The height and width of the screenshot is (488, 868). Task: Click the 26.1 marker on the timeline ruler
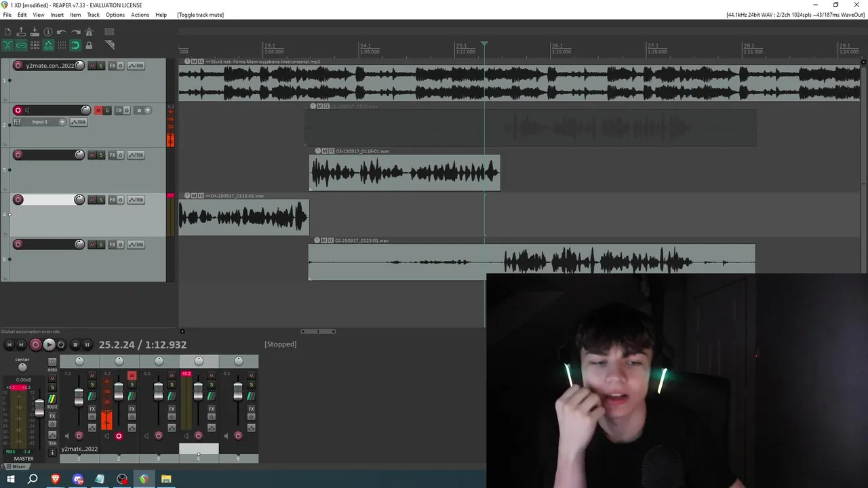557,46
